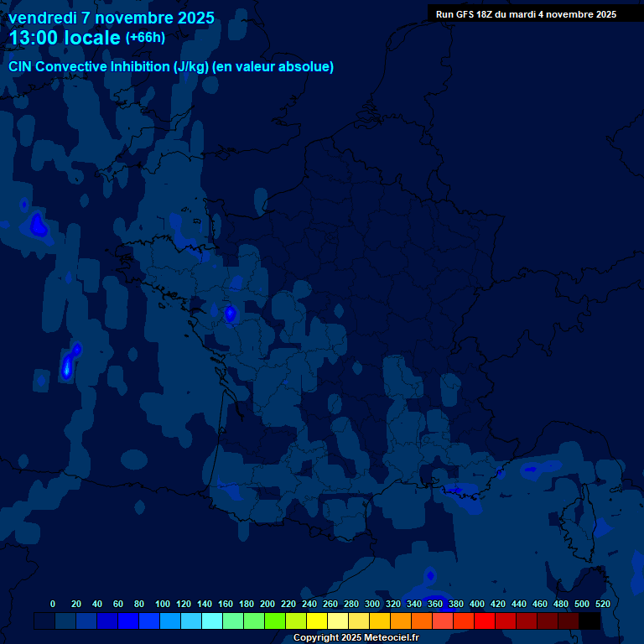
Task: Click the Copyright 2025 Meteociel.fr text
Action: point(356,638)
